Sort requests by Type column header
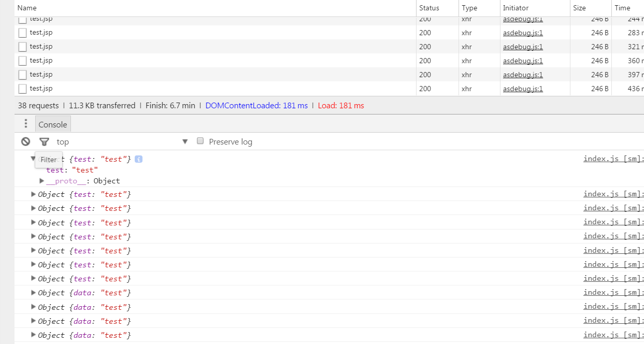The width and height of the screenshot is (644, 344). pyautogui.click(x=469, y=8)
